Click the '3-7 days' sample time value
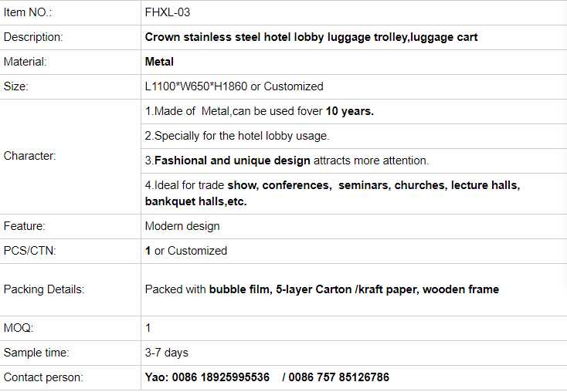Screen dimensions: 567x392 click(167, 353)
